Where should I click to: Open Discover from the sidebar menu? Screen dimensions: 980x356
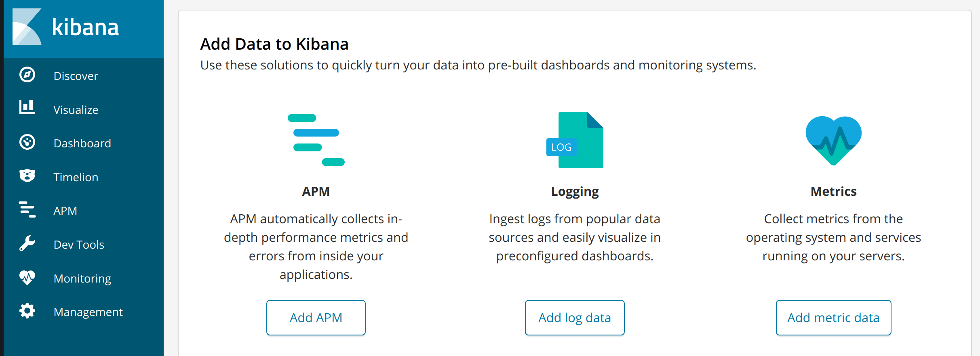[76, 75]
